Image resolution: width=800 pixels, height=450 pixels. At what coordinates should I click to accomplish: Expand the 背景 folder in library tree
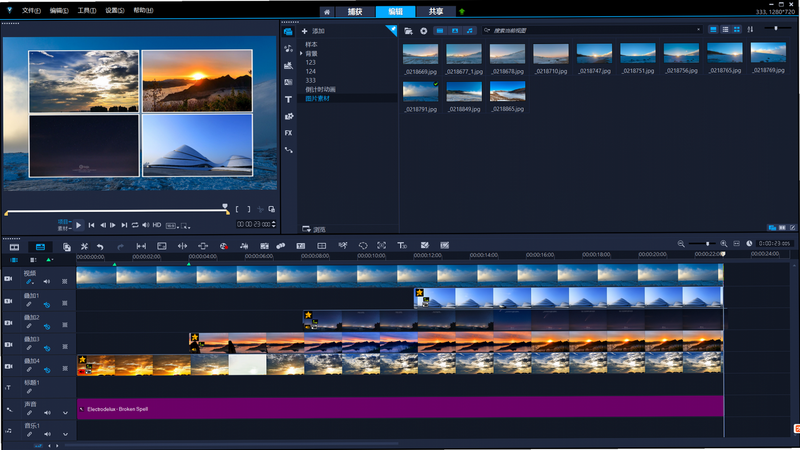(302, 54)
